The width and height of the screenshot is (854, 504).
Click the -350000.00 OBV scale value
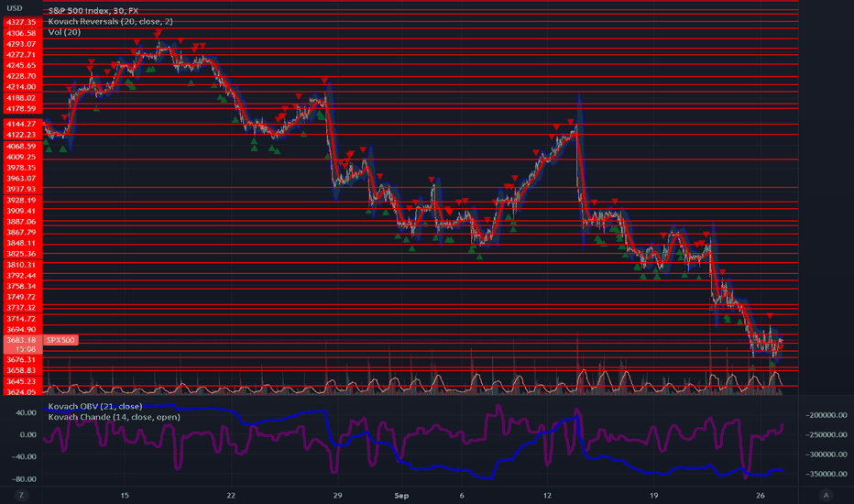click(x=826, y=474)
